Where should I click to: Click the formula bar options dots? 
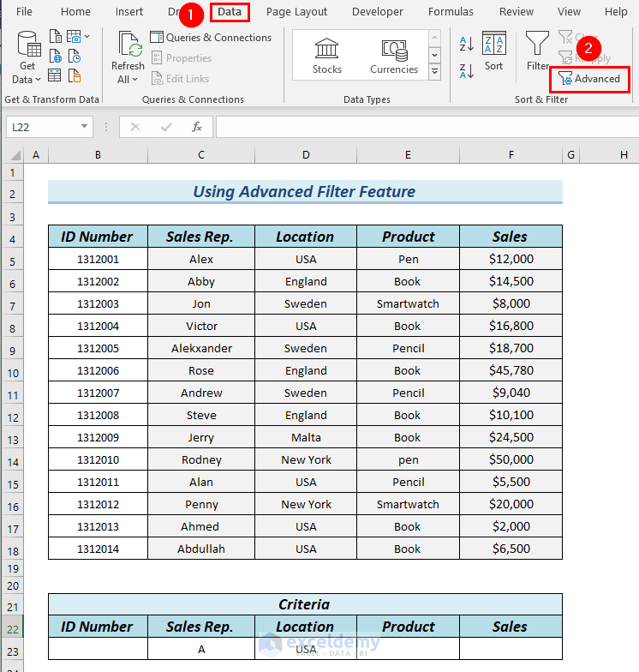(x=106, y=127)
